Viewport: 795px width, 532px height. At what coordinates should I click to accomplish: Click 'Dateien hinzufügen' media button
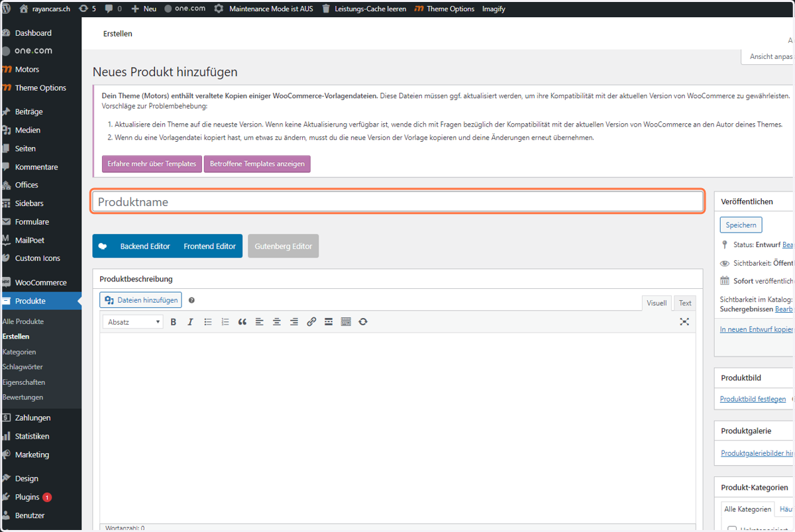140,300
